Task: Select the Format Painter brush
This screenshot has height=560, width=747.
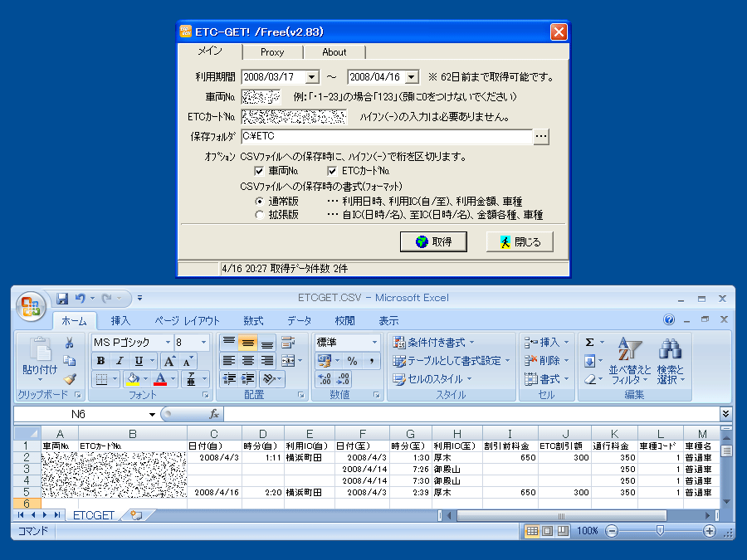Action: click(x=70, y=379)
